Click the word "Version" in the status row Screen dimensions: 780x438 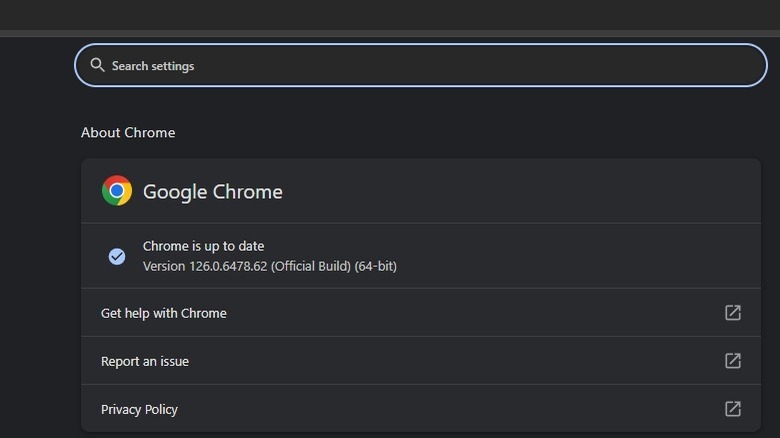(164, 266)
